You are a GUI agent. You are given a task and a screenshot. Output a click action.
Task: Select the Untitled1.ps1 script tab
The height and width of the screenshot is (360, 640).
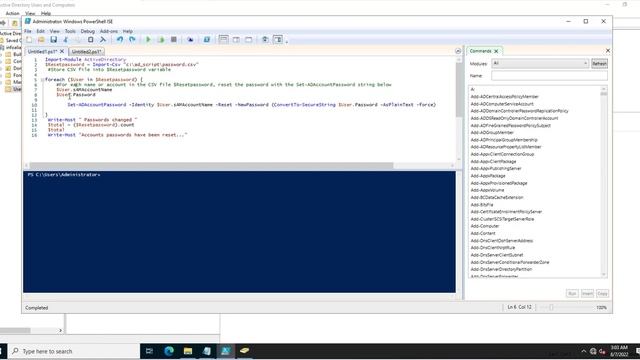[42, 51]
